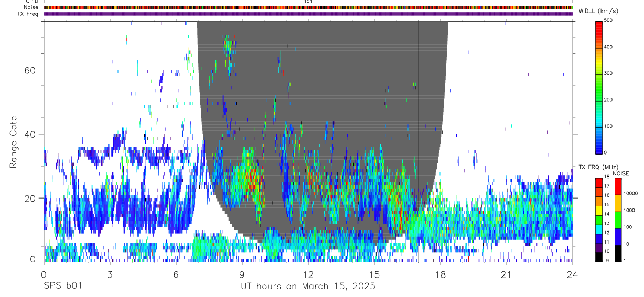The height and width of the screenshot is (297, 644).
Task: Click 'UT hours on March 15, 2025' title
Action: [308, 287]
